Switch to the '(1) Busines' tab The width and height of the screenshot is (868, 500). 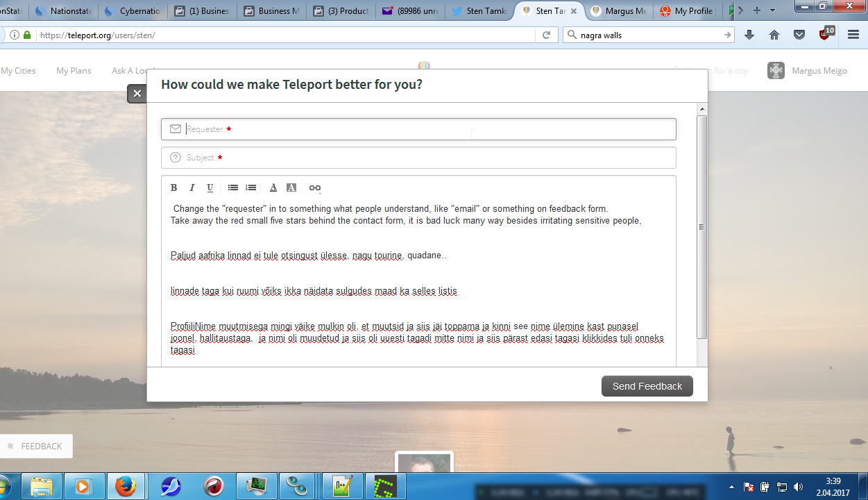[x=201, y=11]
